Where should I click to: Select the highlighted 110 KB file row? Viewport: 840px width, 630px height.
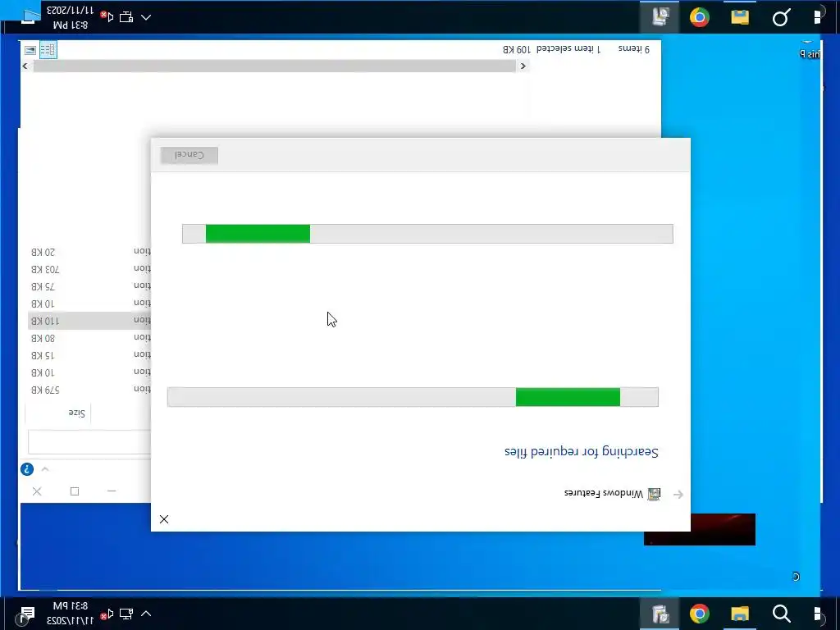pyautogui.click(x=89, y=321)
